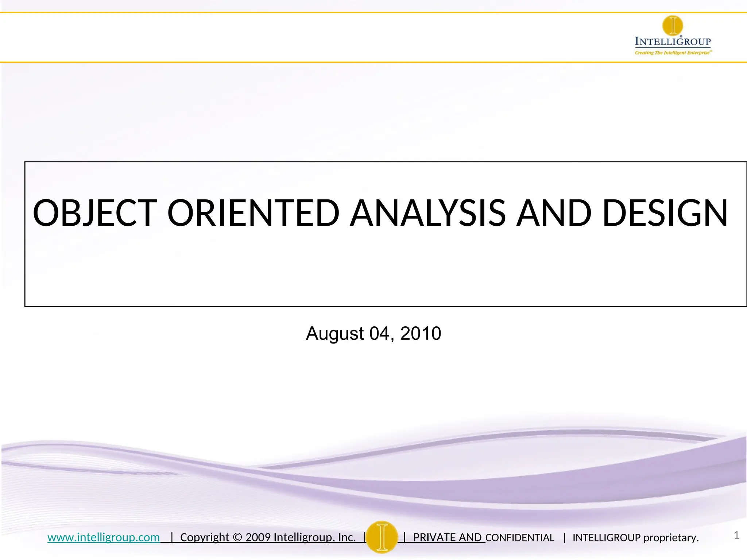Click the Creating The Intelligent Enterprise tagline
The image size is (747, 560).
pyautogui.click(x=673, y=53)
